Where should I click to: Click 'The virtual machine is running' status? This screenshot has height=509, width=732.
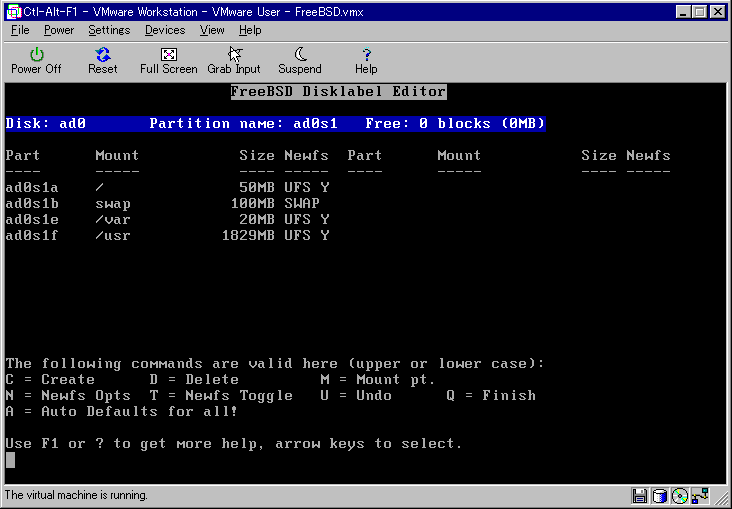(x=76, y=495)
